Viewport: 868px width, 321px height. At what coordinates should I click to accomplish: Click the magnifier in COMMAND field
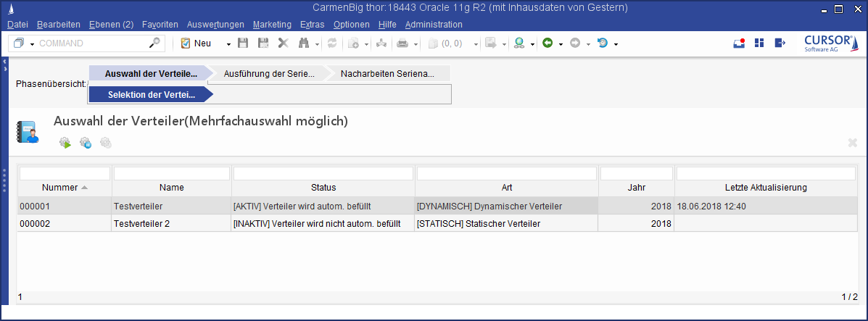click(154, 43)
